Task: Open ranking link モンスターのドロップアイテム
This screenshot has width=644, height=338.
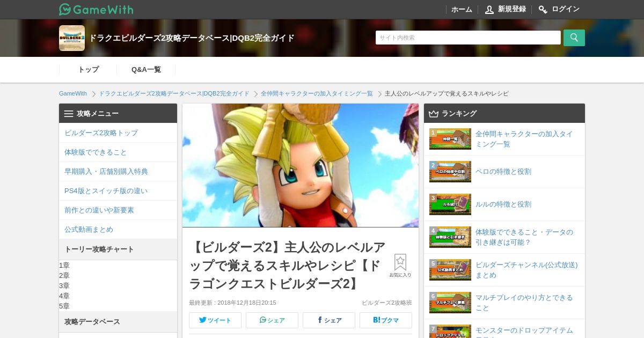Action: [x=524, y=331]
